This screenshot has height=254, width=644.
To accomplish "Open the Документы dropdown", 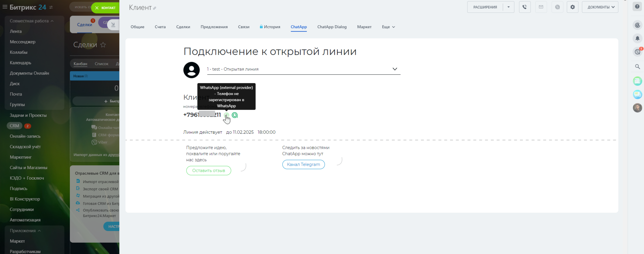I will pos(600,7).
